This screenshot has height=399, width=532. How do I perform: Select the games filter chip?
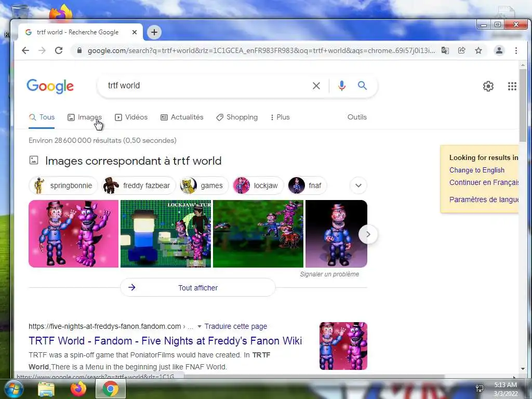[x=204, y=185]
